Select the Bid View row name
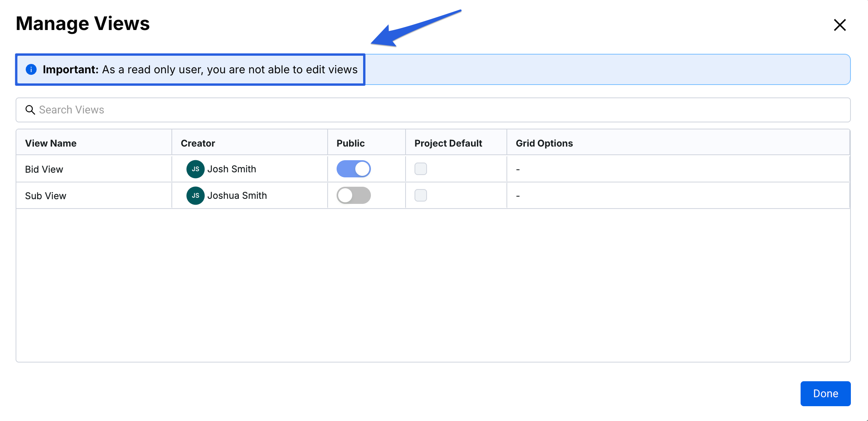 coord(44,170)
